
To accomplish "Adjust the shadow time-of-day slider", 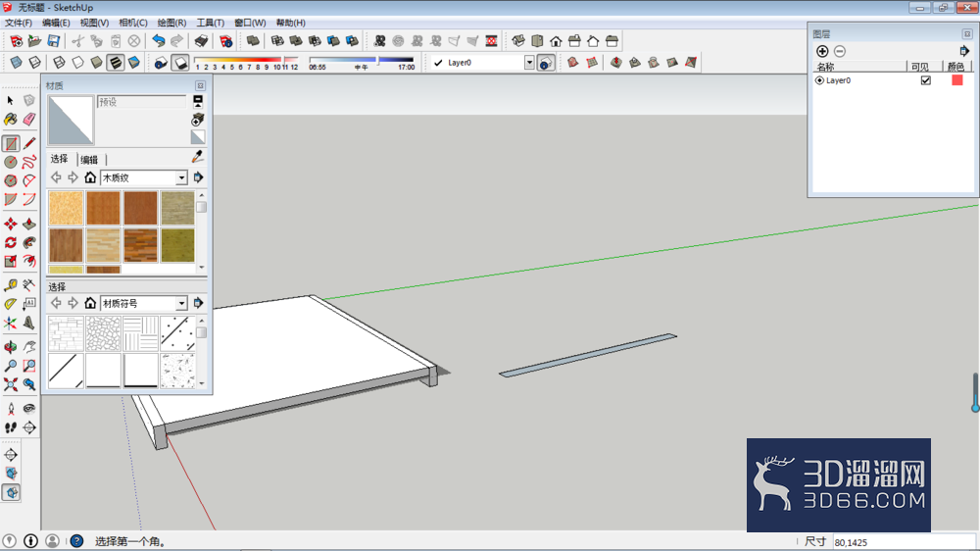I will (362, 60).
